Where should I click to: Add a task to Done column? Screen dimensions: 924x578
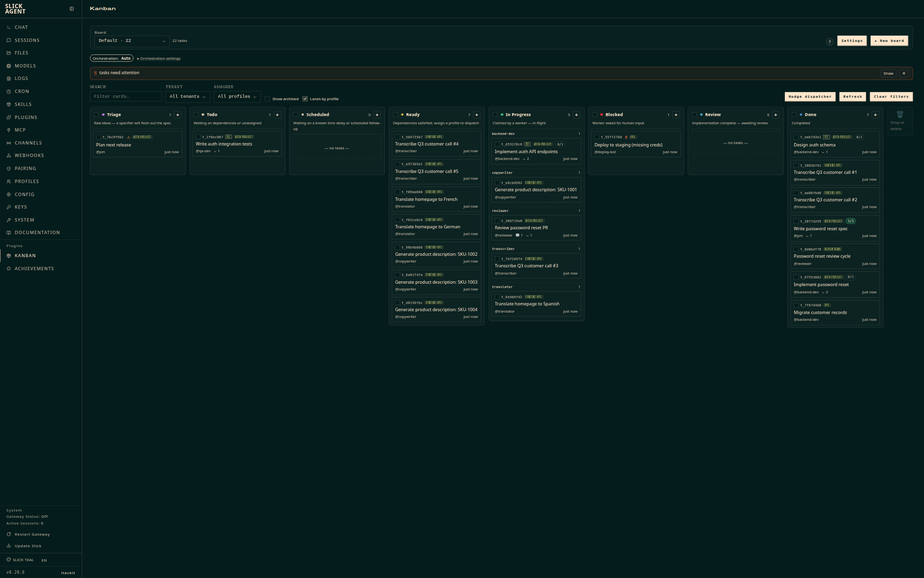pyautogui.click(x=875, y=115)
